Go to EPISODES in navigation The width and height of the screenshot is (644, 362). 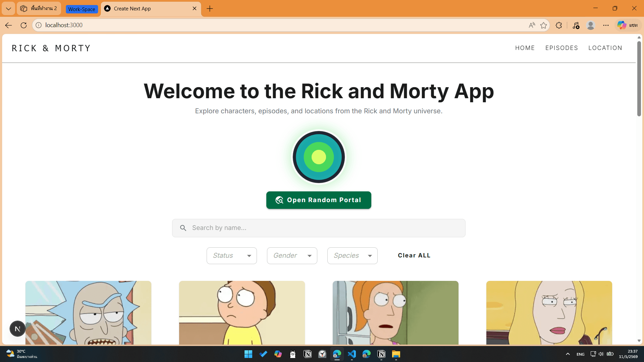[561, 48]
